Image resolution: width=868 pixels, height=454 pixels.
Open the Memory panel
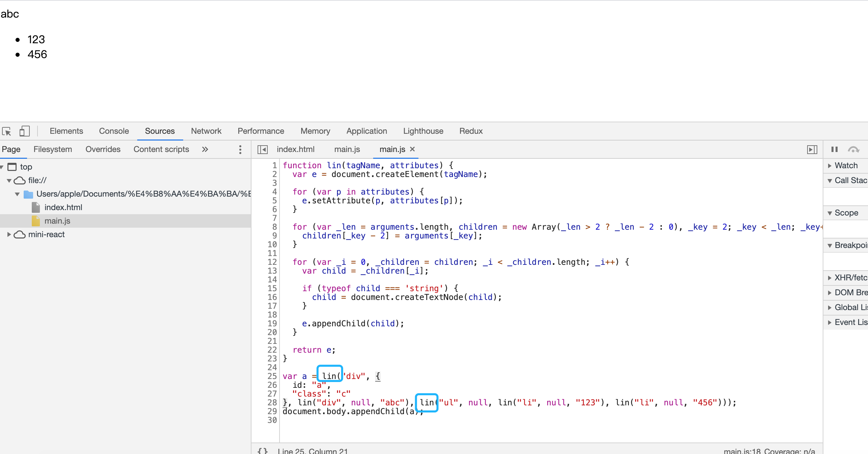pyautogui.click(x=315, y=131)
